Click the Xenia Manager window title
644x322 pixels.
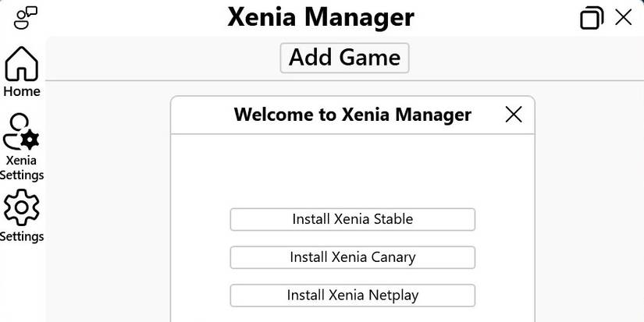coord(321,16)
